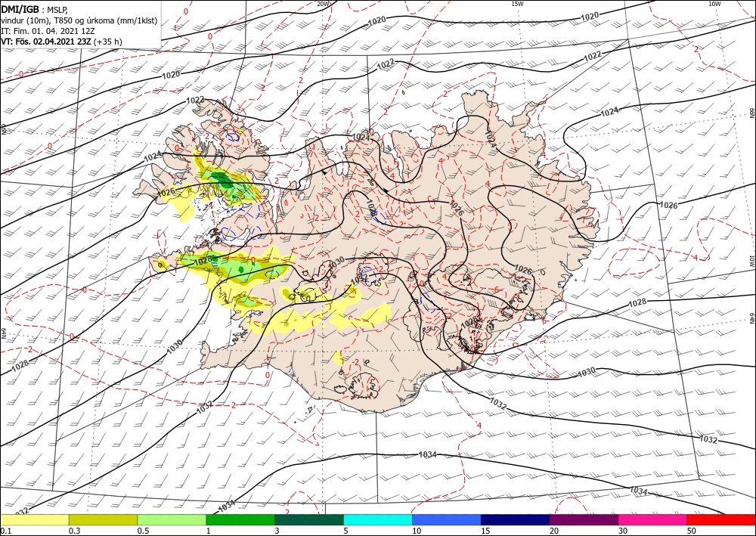Select the green 1–3 precipitation swatch

pyautogui.click(x=240, y=519)
